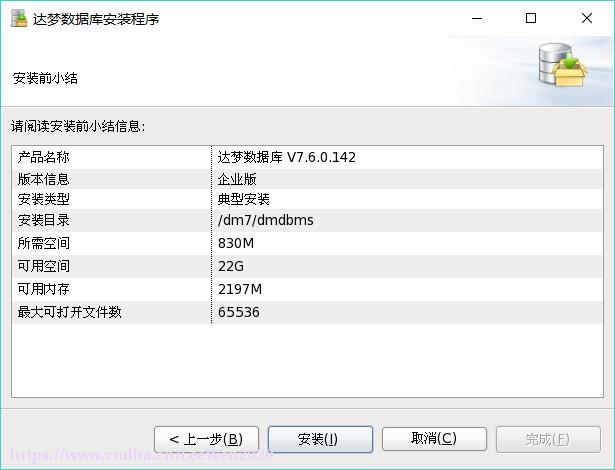The image size is (615, 470).
Task: Select the 版本信息 row label
Action: coord(44,179)
